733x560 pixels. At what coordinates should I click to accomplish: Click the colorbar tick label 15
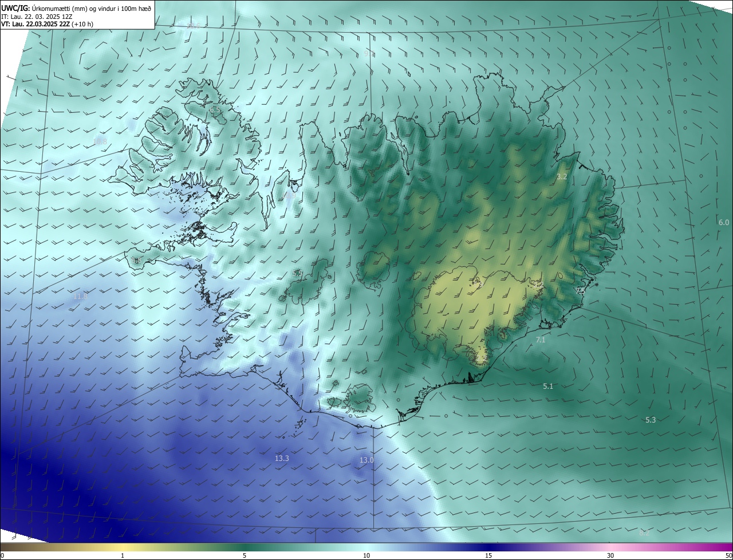coord(488,555)
